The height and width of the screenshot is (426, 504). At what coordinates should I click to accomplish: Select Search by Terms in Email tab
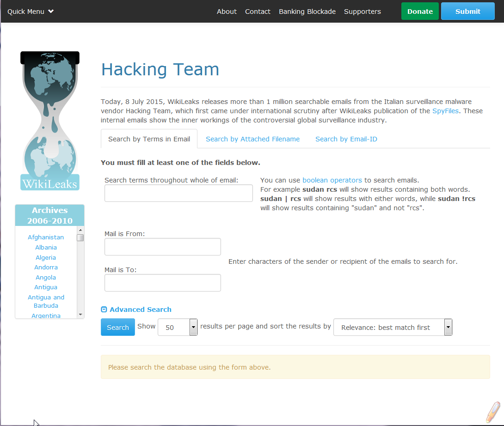point(149,139)
